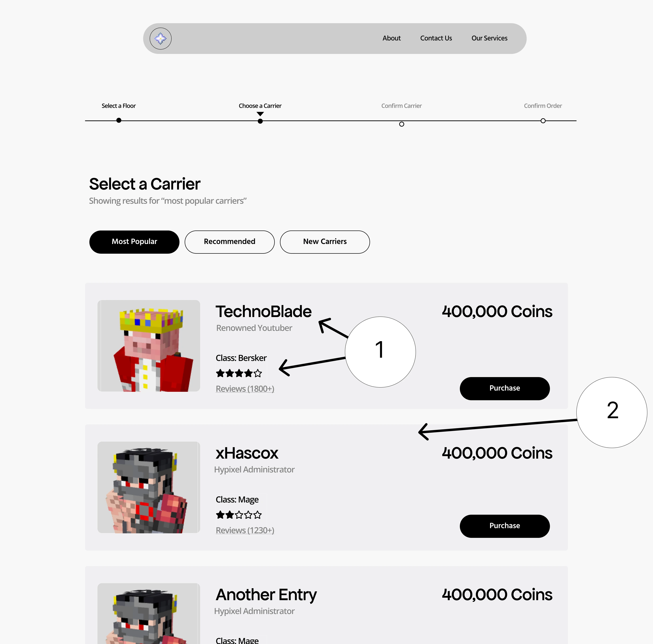
Task: Click the first filled star rating icon
Action: coord(221,373)
